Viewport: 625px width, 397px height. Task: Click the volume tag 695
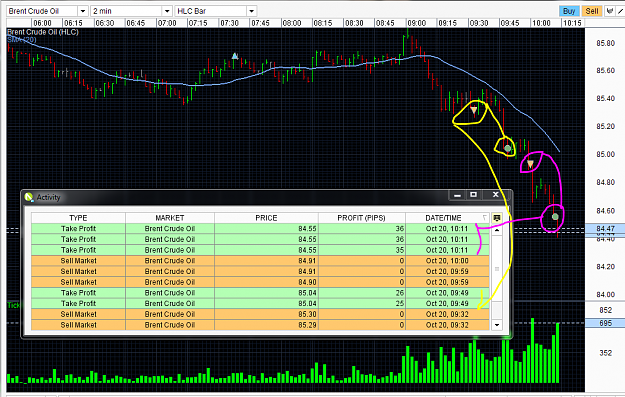605,323
